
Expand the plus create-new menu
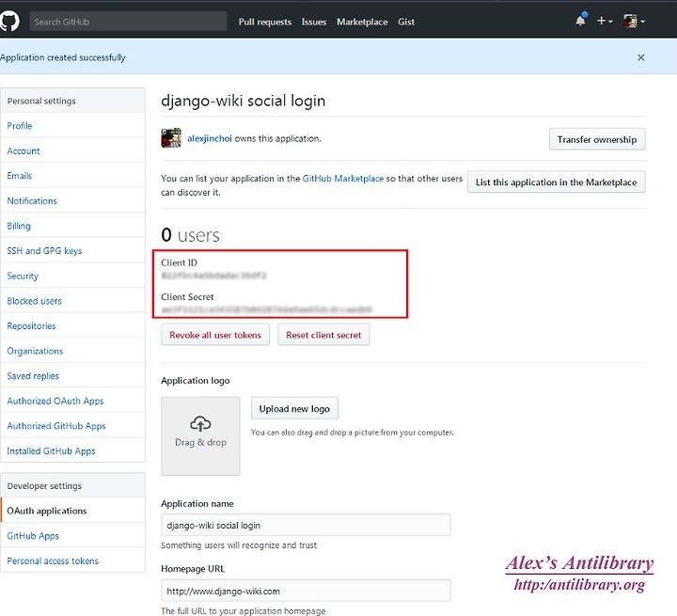coord(605,21)
